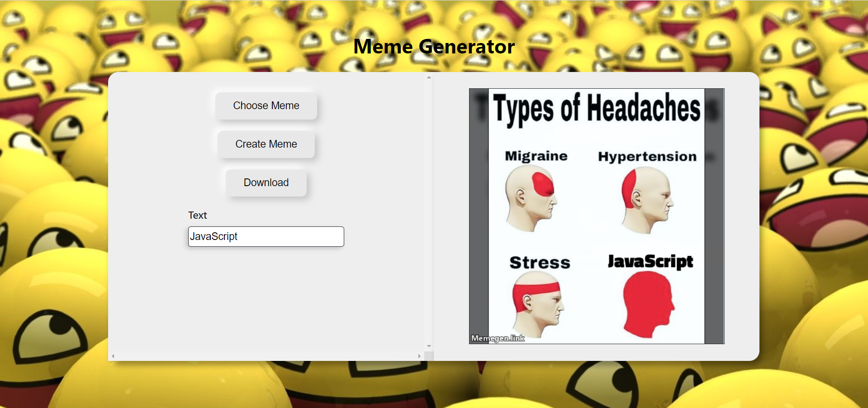Click the Hypertension head illustration
The height and width of the screenshot is (408, 868).
coord(646,198)
